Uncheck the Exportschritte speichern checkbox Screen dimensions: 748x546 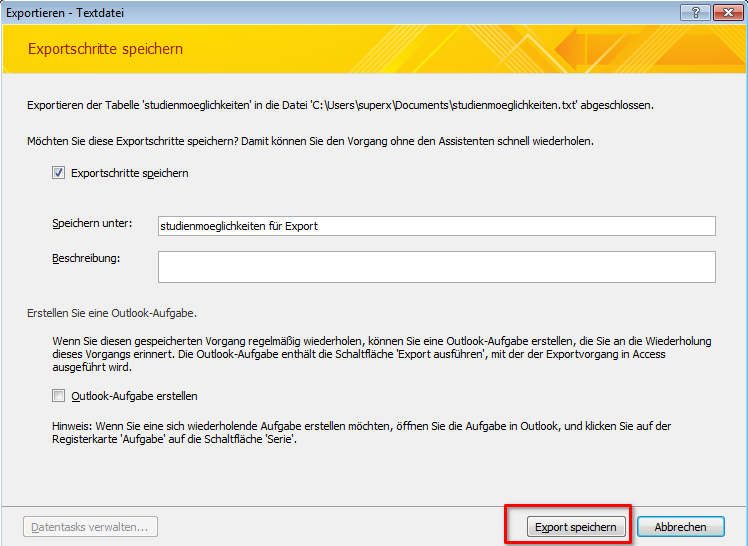[x=58, y=173]
